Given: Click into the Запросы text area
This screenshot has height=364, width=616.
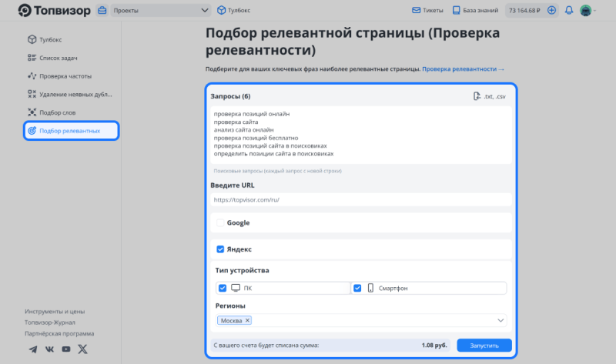Looking at the screenshot, I should (361, 135).
